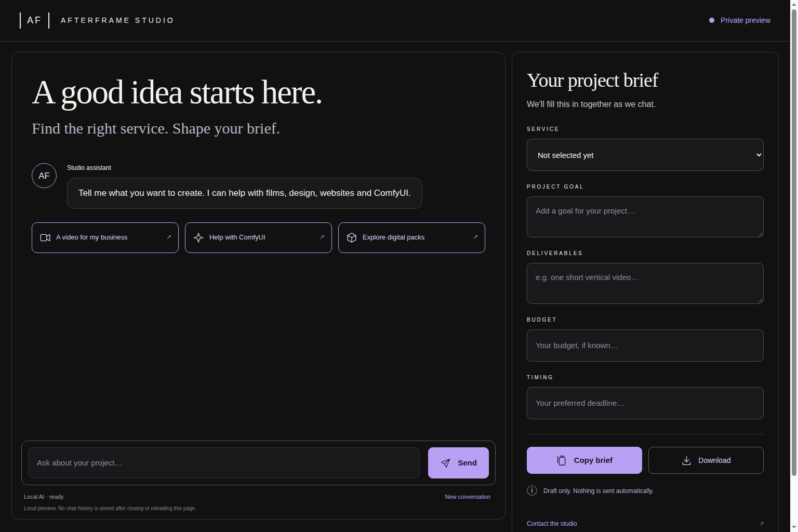Click the 'Local AI · ready' status text
798x532 pixels.
pyautogui.click(x=44, y=497)
